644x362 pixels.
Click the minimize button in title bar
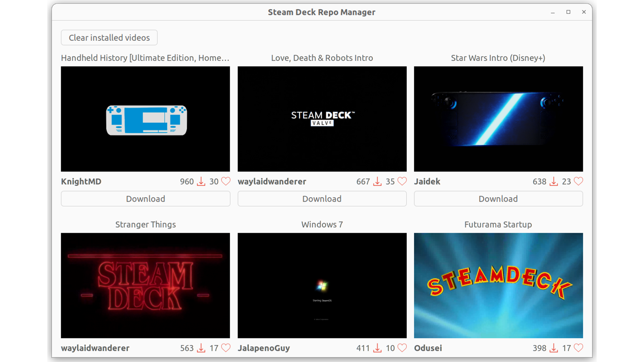click(x=552, y=12)
